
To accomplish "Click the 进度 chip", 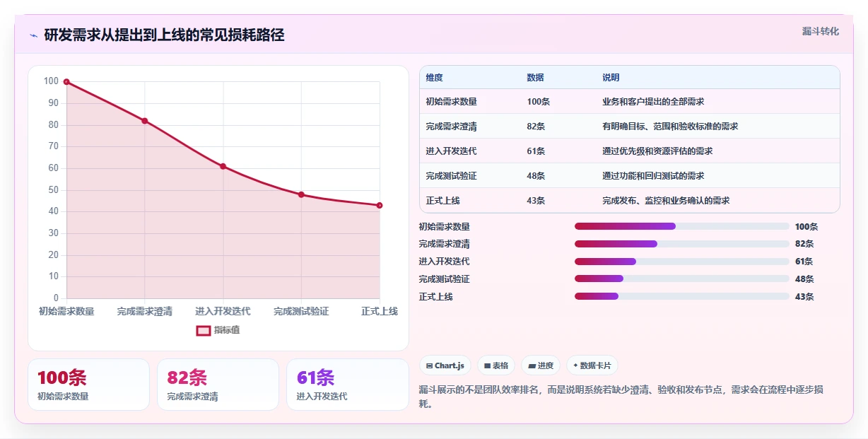I will point(541,365).
